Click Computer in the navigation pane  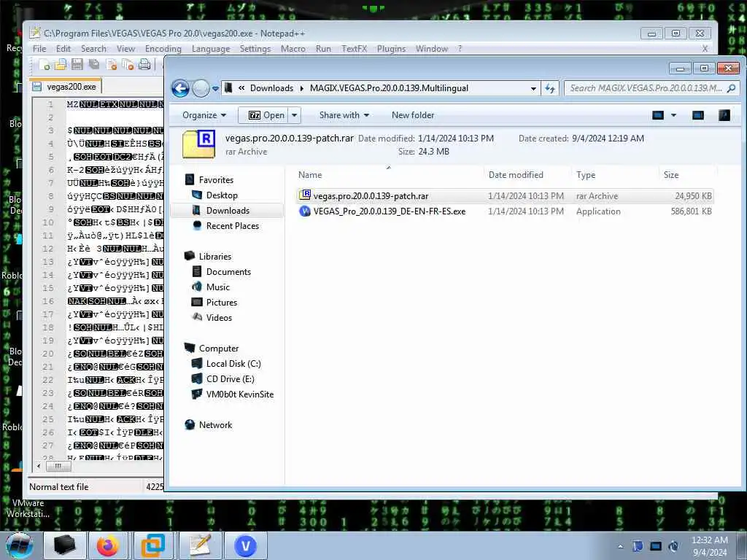pyautogui.click(x=219, y=348)
